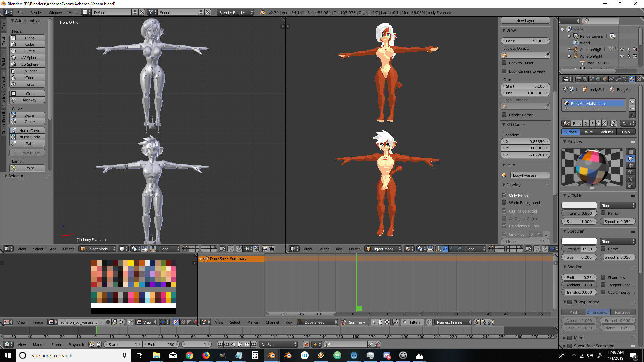Screen dimensions: 644x362
Task: Click the dope sheet zoom magnifier icon
Action: (396, 322)
